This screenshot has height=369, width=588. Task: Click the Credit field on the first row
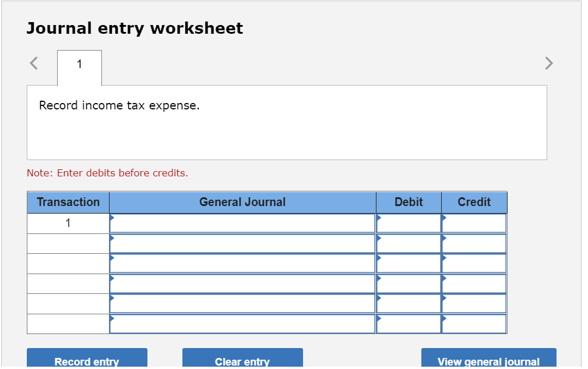point(474,223)
